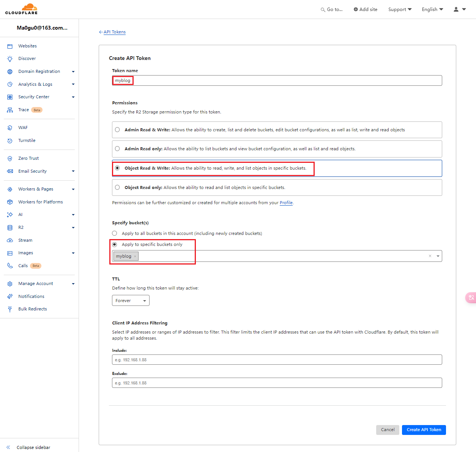Expand the Images submenu arrow

(73, 253)
